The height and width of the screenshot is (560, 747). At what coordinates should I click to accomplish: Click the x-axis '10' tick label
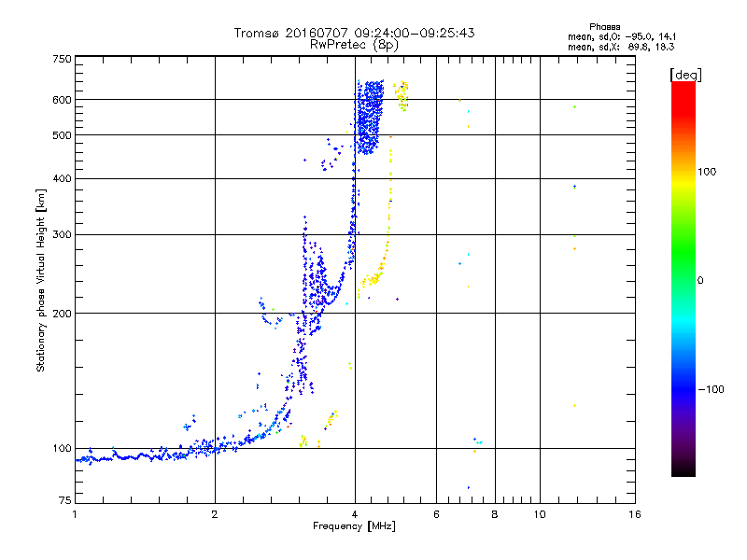coord(540,514)
